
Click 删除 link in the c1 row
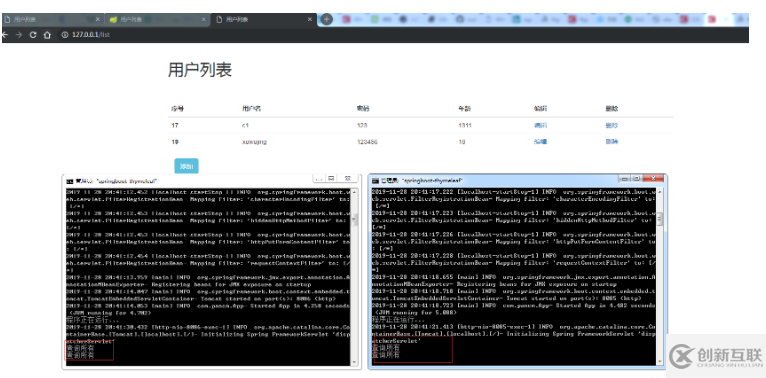coord(612,126)
